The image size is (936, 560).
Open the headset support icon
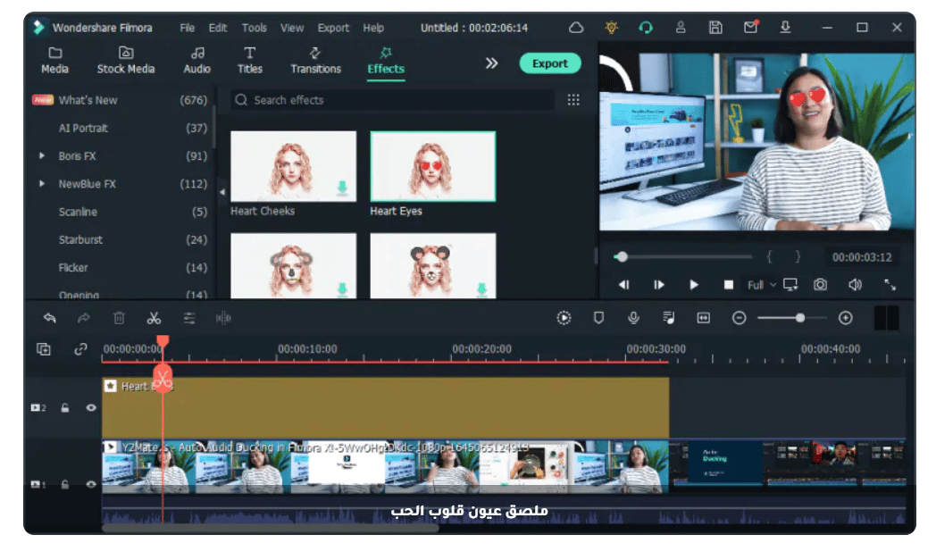(x=646, y=28)
